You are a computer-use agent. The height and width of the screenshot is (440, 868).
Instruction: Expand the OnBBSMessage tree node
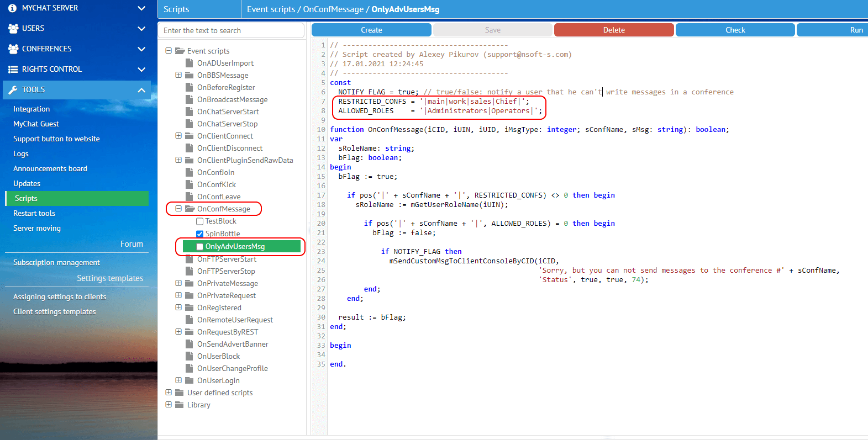[x=178, y=75]
